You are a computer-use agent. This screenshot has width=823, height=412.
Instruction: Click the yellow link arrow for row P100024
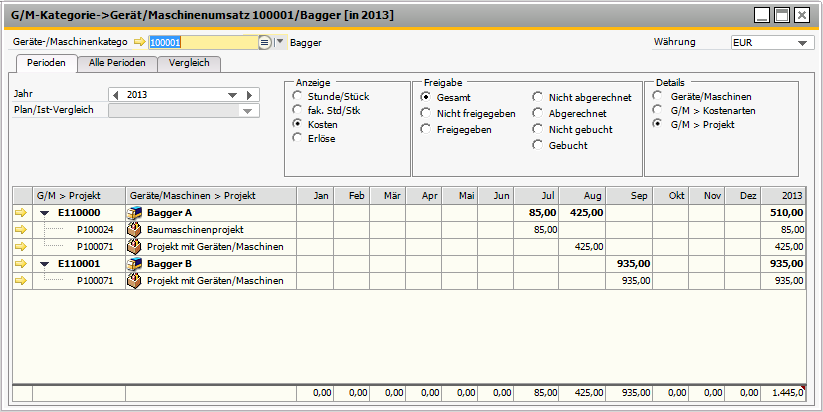(x=21, y=230)
